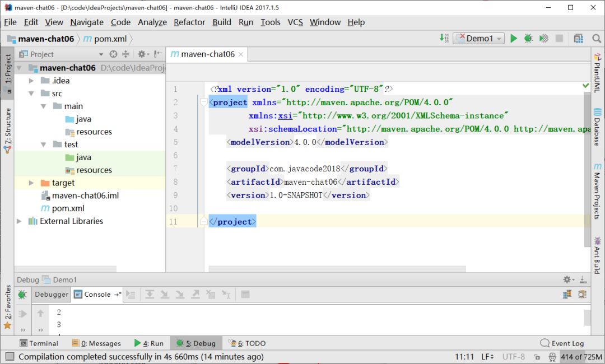The image size is (605, 364).
Task: Toggle tool window bars in the status bar corner
Action: coord(9,357)
